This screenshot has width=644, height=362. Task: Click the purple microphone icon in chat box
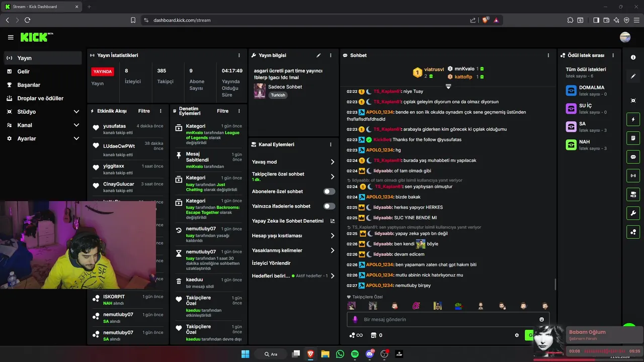coord(355,319)
